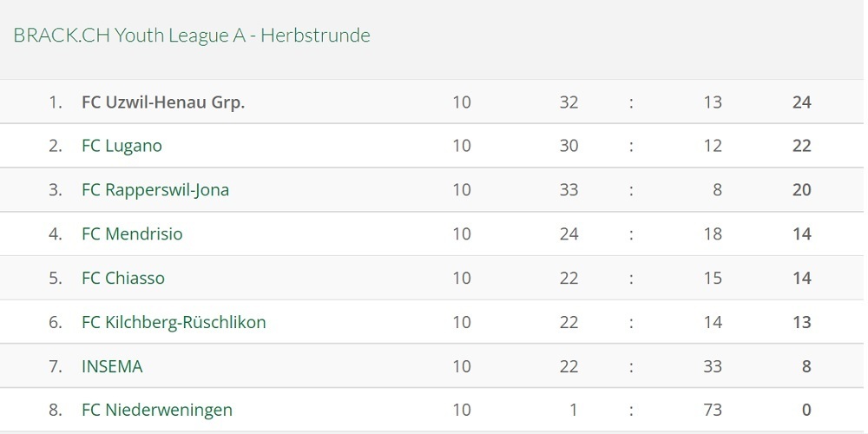The width and height of the screenshot is (868, 434).
Task: Click INSEMA's 33 goals conceded value
Action: [x=713, y=366]
